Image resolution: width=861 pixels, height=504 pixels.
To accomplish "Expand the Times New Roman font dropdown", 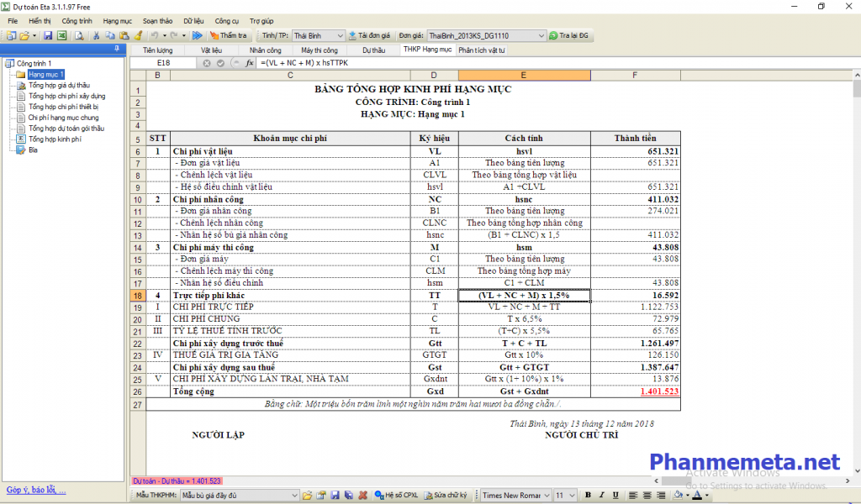I will click(x=548, y=496).
